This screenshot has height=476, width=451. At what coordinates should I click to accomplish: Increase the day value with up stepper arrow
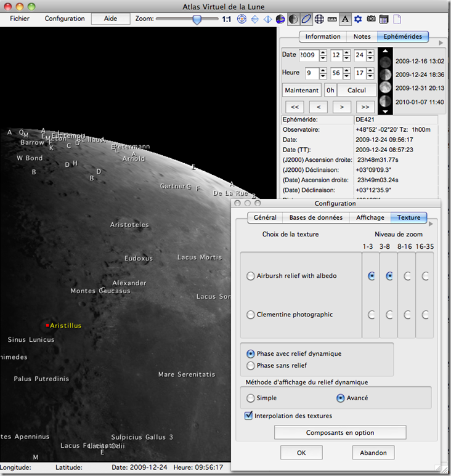coord(370,52)
